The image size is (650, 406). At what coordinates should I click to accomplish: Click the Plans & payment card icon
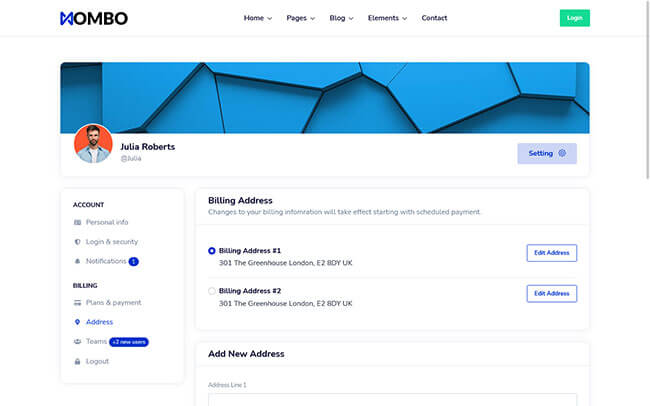(78, 302)
